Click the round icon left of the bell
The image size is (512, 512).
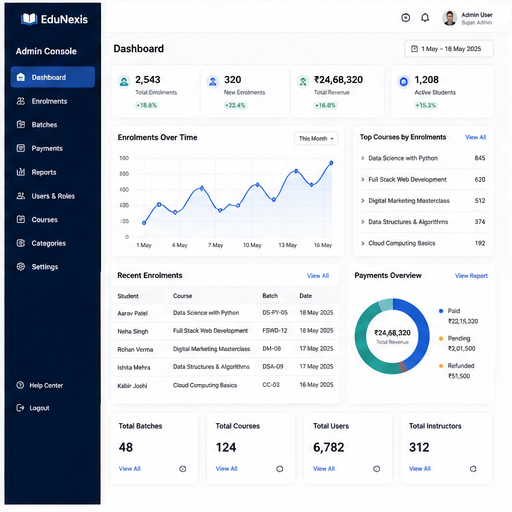tap(406, 18)
